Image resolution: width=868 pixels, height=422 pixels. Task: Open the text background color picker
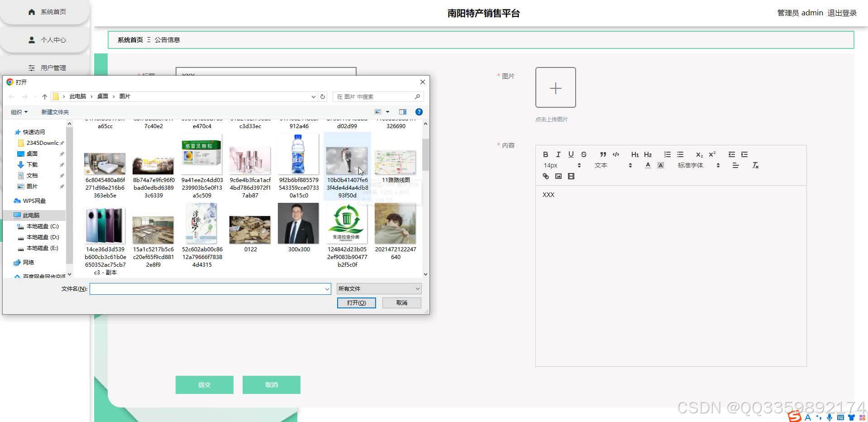[x=660, y=165]
